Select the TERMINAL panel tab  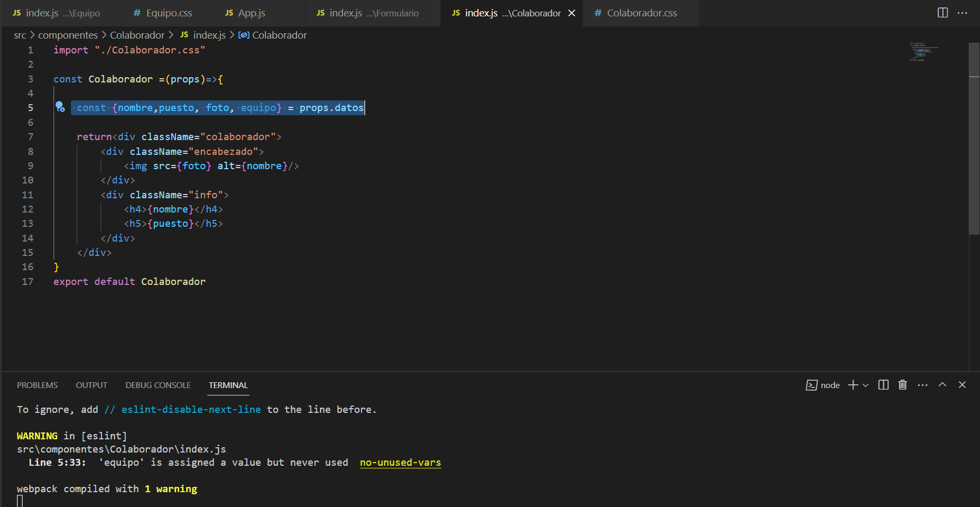pos(228,385)
